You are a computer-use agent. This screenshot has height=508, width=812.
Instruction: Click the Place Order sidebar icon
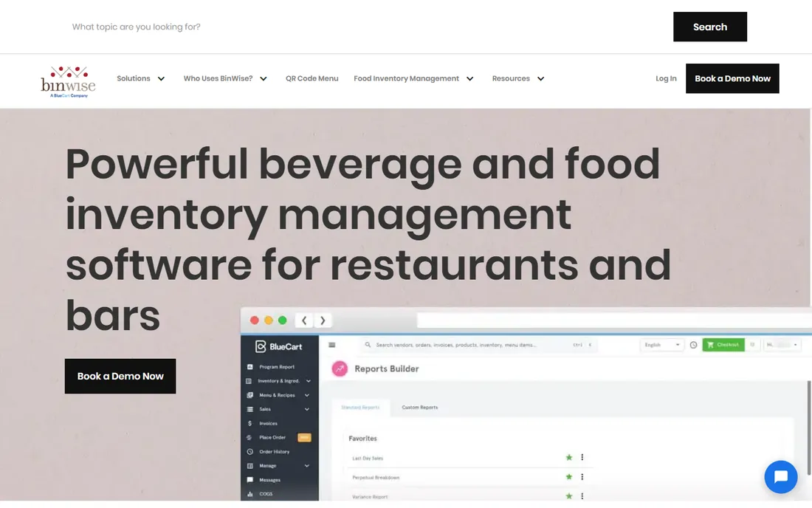250,438
